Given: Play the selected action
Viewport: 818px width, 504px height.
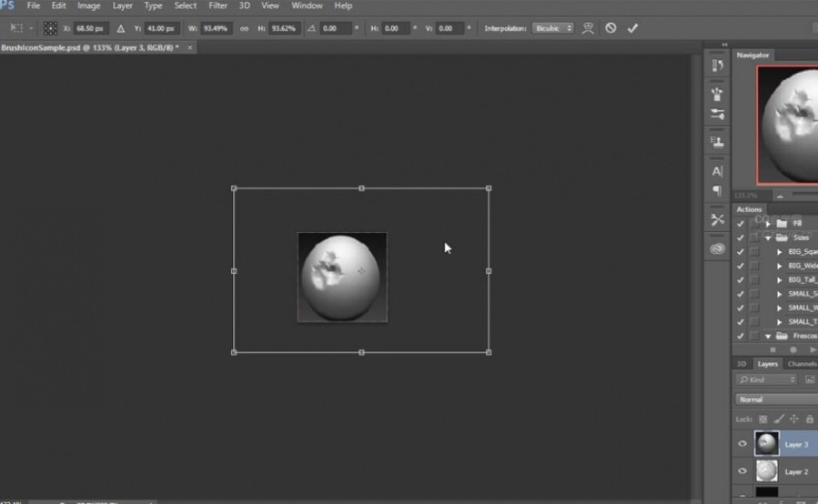Looking at the screenshot, I should tap(813, 349).
